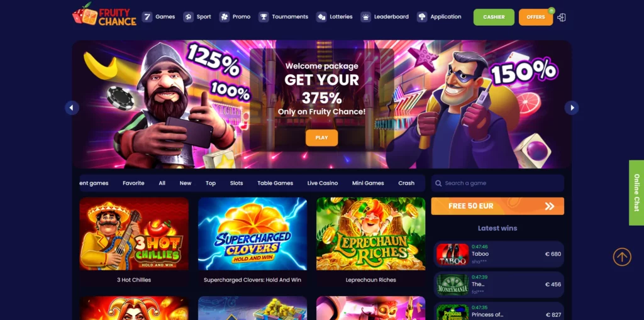Switch to the Live Casino tab

pyautogui.click(x=323, y=183)
